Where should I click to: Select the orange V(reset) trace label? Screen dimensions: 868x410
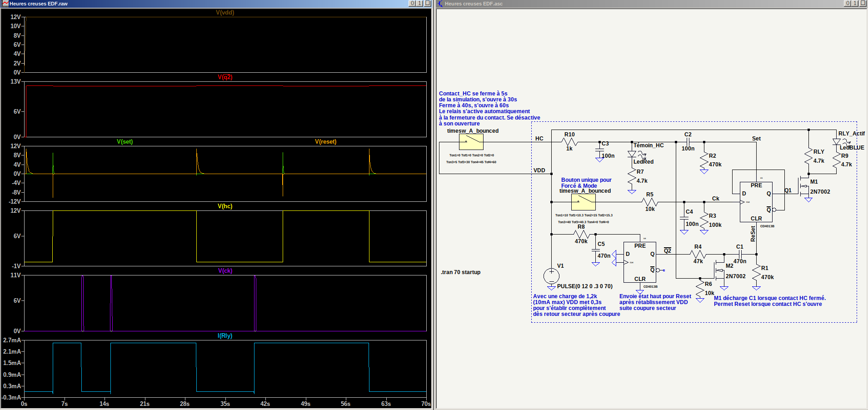pos(325,142)
